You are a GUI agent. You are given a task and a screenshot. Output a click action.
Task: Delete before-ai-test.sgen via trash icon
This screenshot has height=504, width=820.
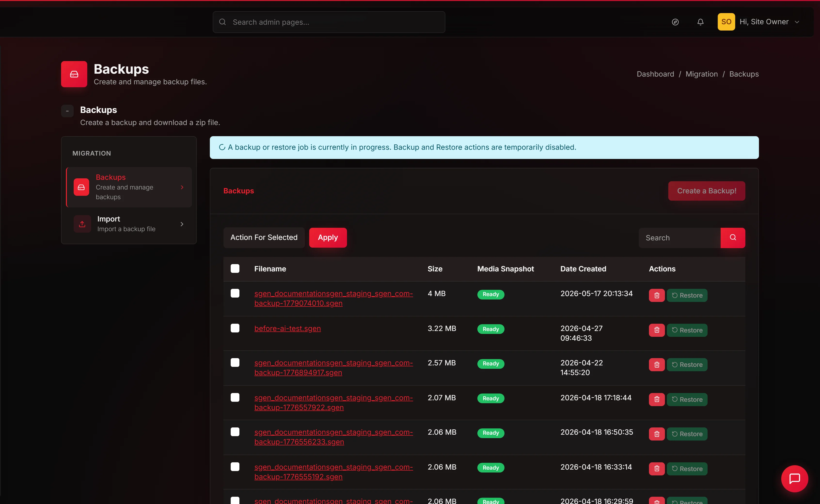pos(657,330)
